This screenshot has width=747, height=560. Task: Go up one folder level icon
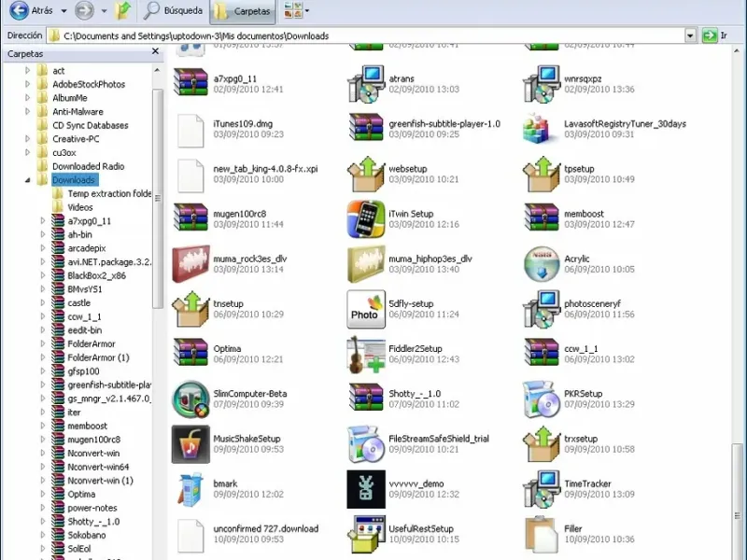click(123, 10)
